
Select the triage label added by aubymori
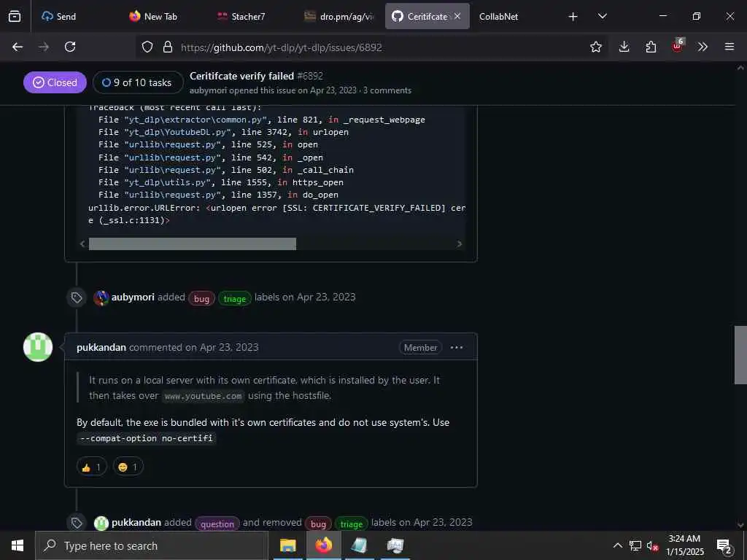(234, 298)
